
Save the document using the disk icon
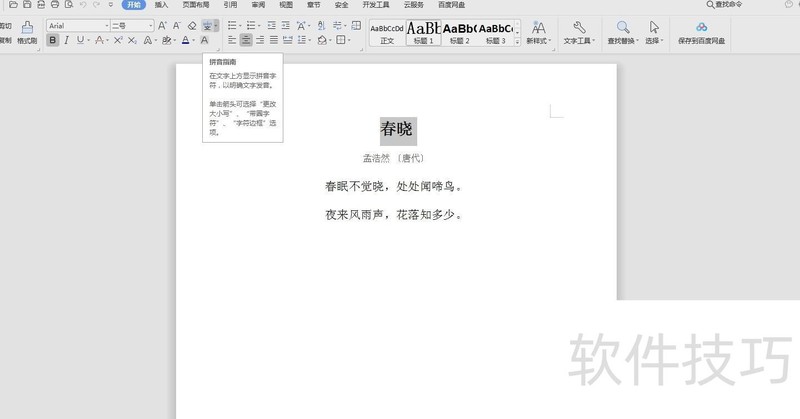click(27, 5)
